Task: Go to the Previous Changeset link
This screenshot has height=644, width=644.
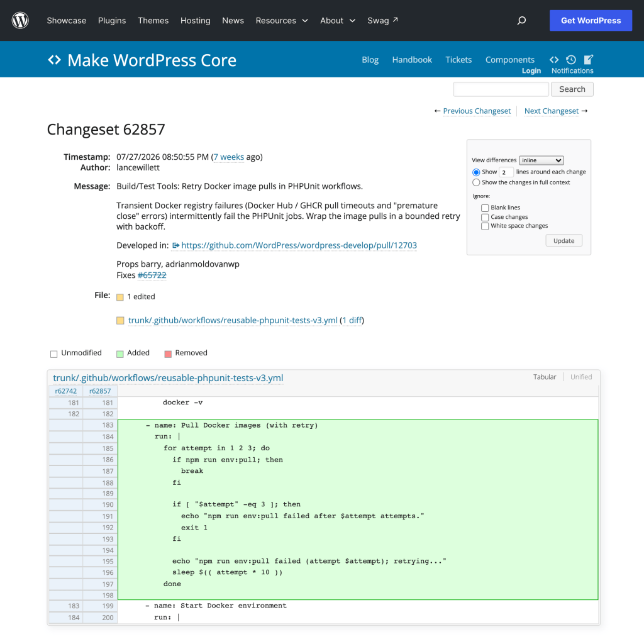Action: tap(477, 111)
